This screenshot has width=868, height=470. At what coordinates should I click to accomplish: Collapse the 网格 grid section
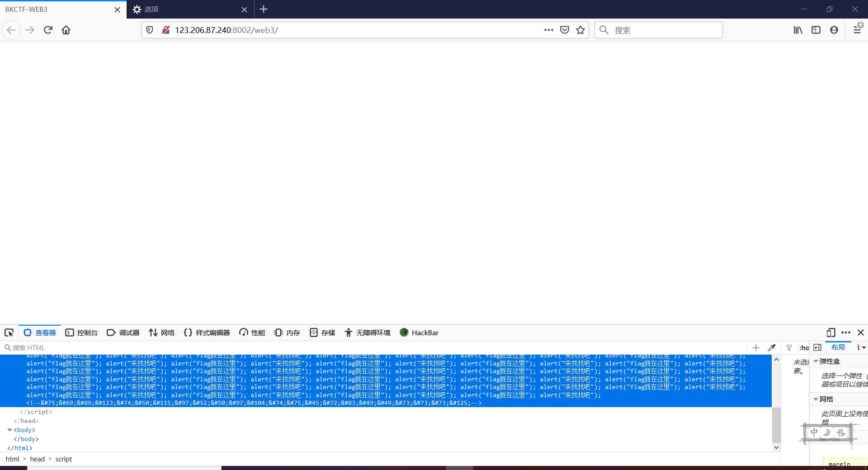[816, 399]
